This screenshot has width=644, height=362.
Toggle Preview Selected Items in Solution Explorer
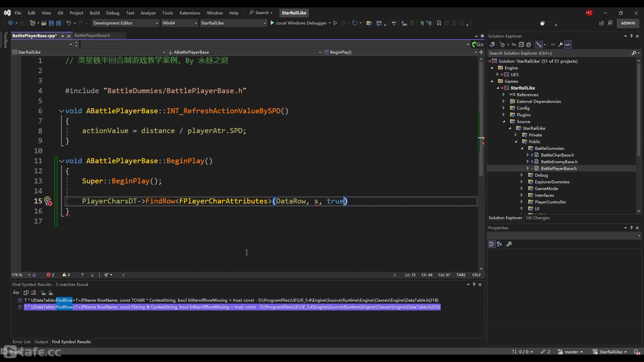[568, 44]
